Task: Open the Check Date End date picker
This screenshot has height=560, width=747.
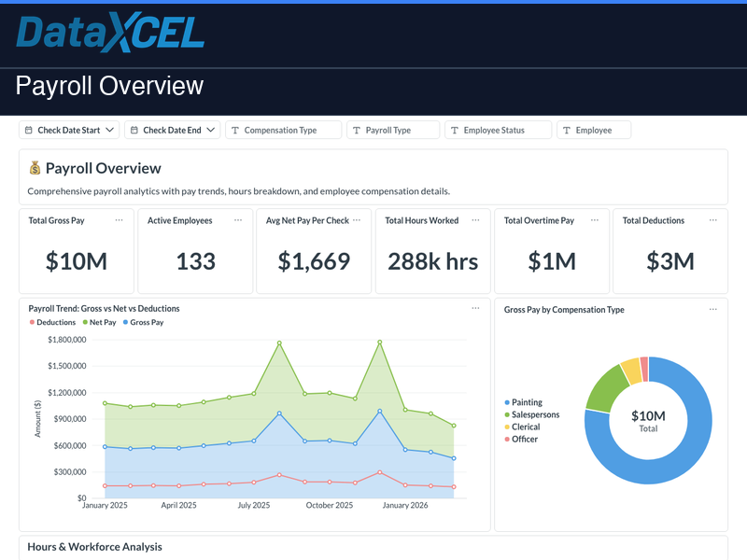Action: tap(172, 130)
